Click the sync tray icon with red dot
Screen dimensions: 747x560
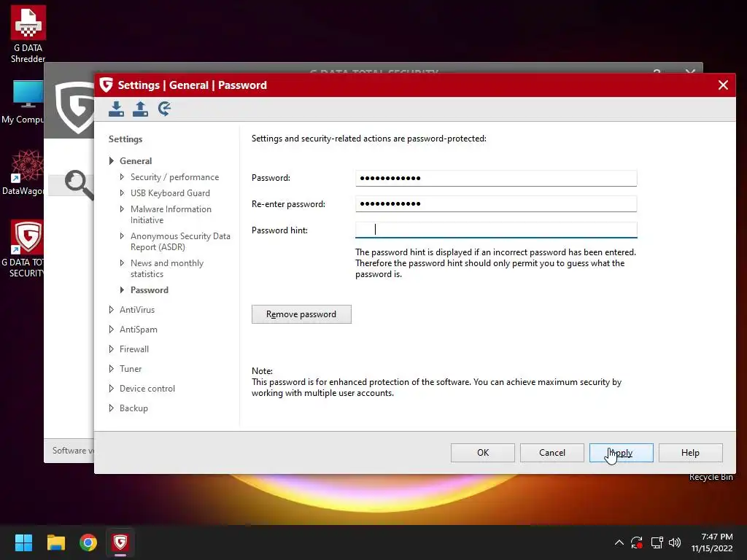(x=637, y=542)
